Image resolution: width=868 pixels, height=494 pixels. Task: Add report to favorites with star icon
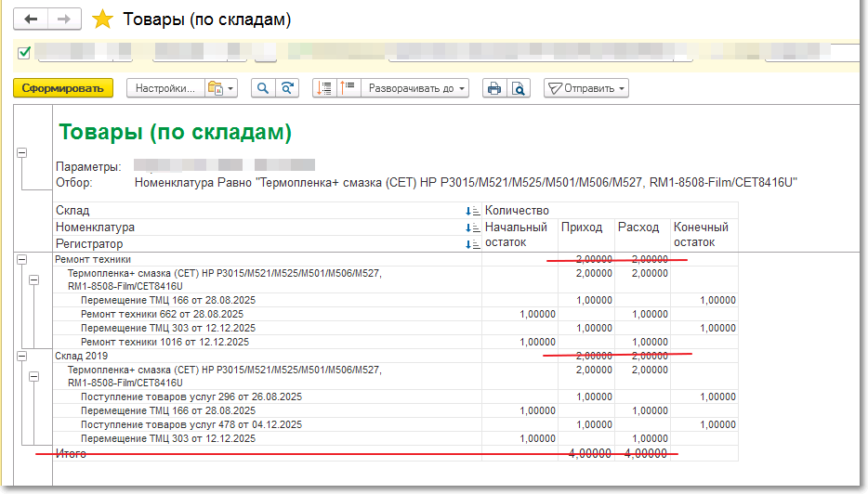[x=102, y=19]
